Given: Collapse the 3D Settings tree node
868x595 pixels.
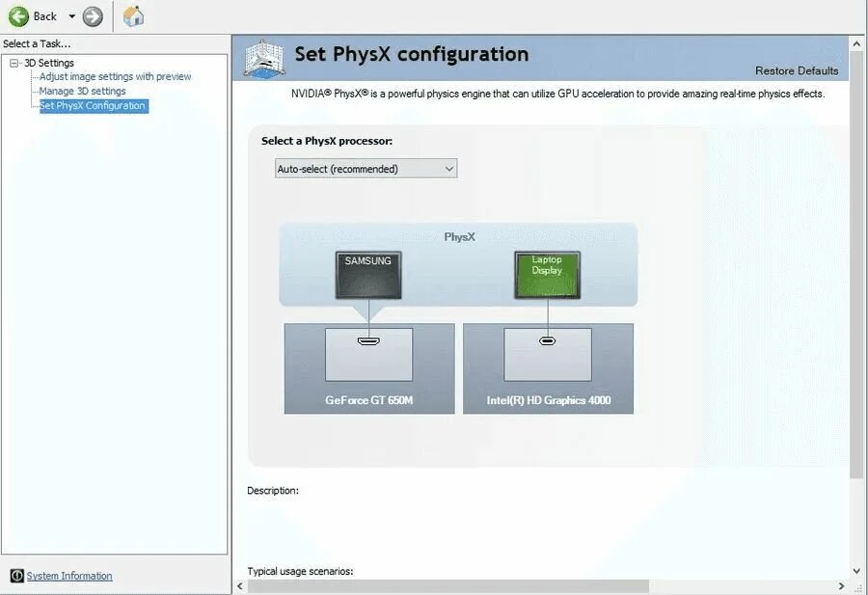Looking at the screenshot, I should tap(14, 63).
